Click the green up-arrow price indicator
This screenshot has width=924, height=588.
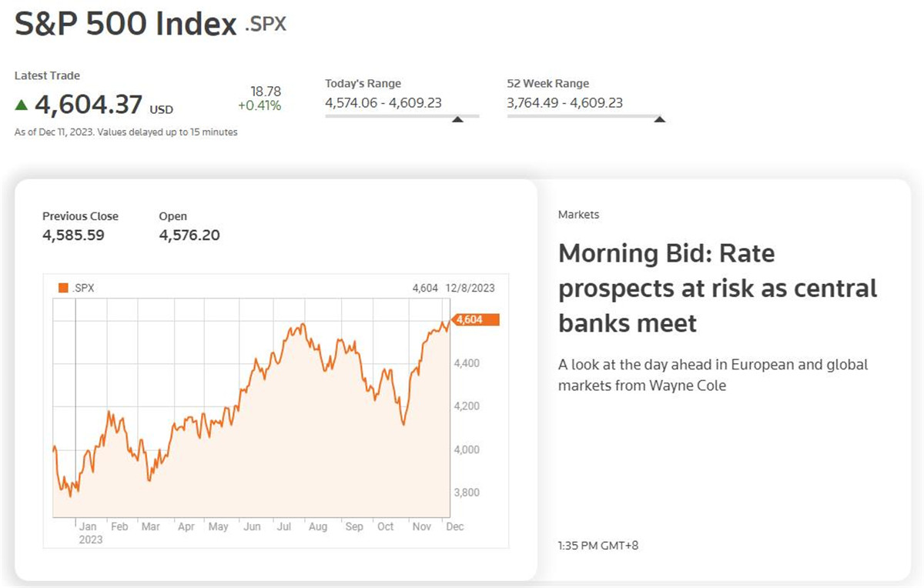click(x=22, y=104)
